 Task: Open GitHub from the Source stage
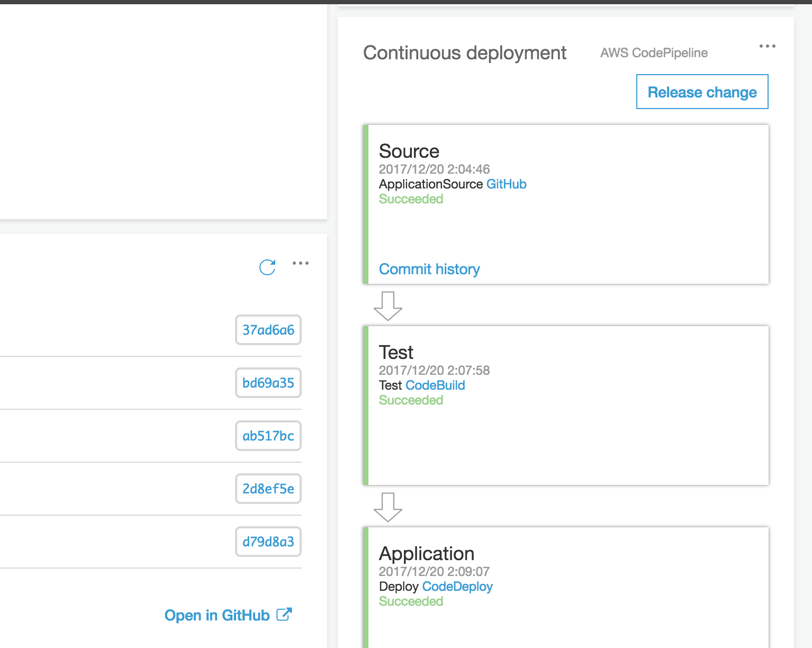506,184
